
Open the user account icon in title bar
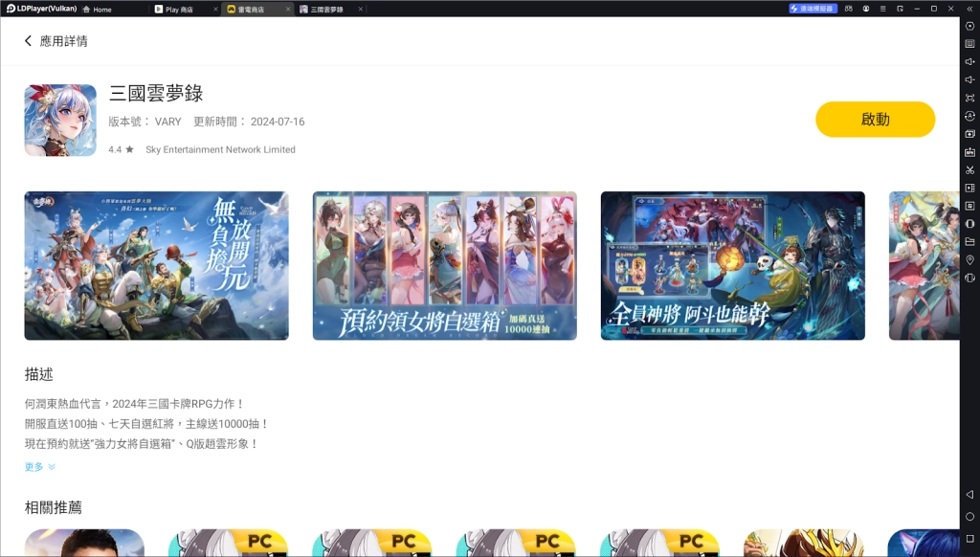point(865,9)
